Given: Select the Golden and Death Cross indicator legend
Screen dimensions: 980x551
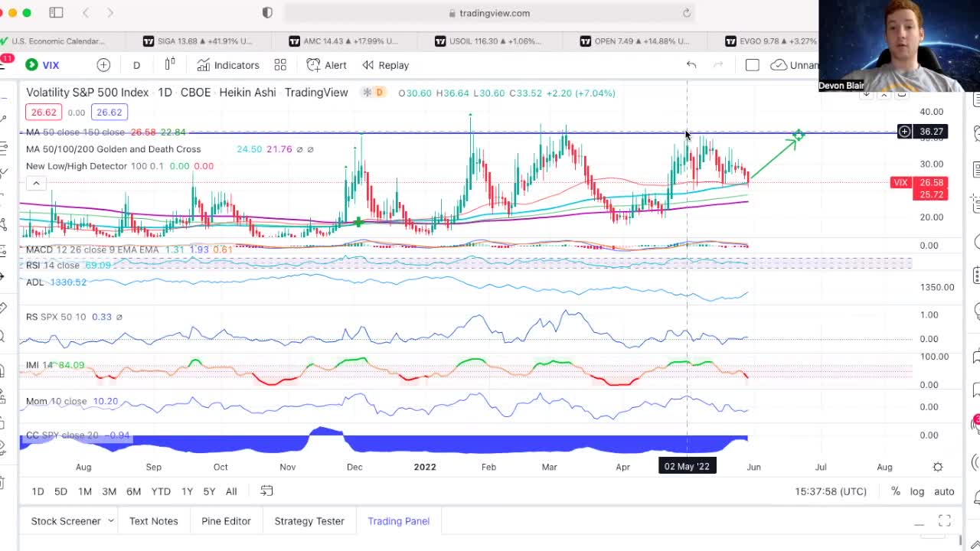Looking at the screenshot, I should 113,149.
